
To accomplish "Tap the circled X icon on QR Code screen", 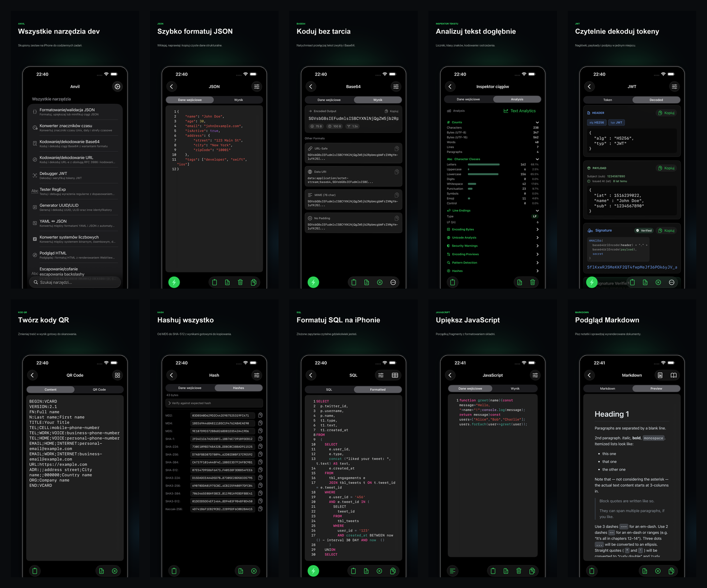I will coord(114,571).
